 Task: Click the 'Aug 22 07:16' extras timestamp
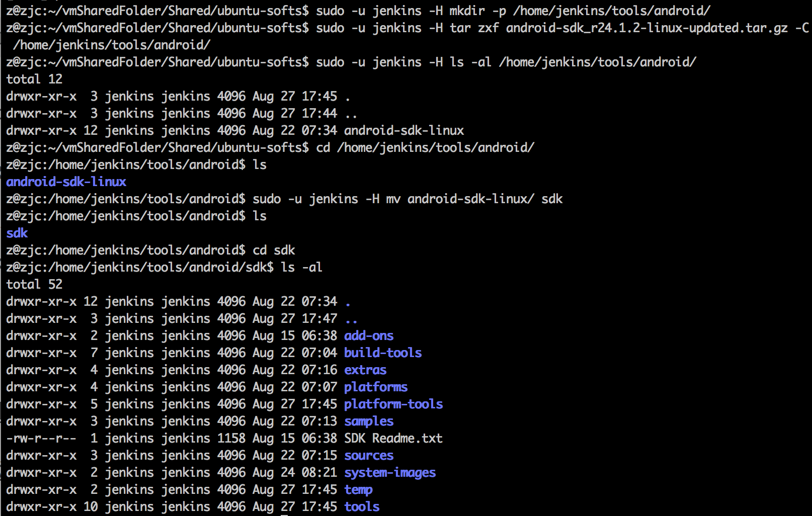pos(295,370)
